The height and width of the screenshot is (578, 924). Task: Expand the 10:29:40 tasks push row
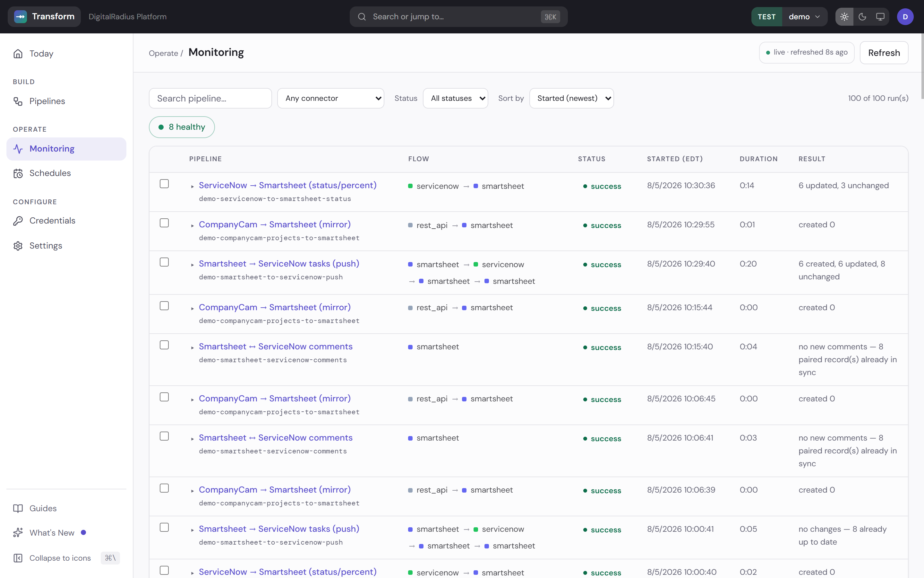(x=193, y=265)
